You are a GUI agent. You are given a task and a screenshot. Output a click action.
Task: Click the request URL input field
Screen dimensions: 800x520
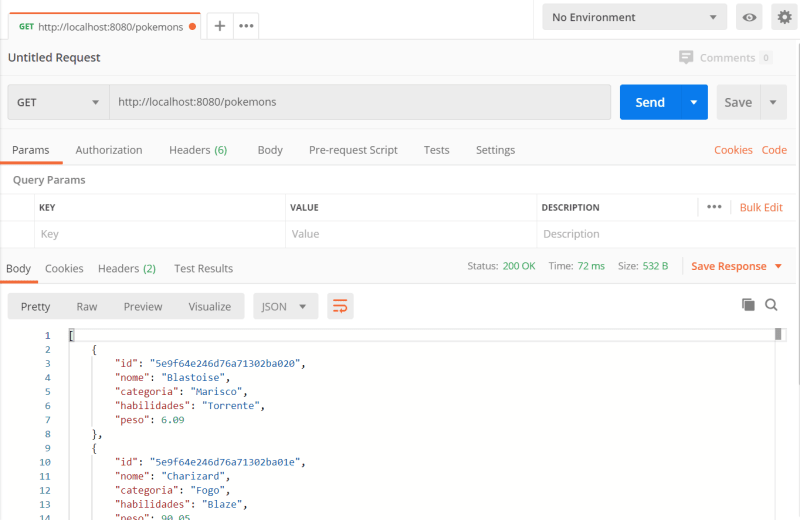[x=360, y=102]
